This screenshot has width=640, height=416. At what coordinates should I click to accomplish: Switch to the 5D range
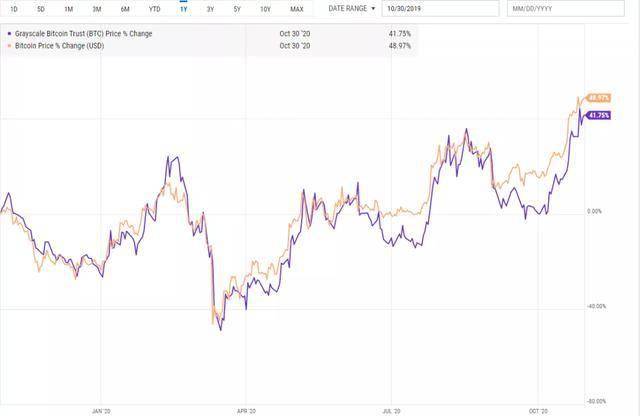[x=40, y=9]
